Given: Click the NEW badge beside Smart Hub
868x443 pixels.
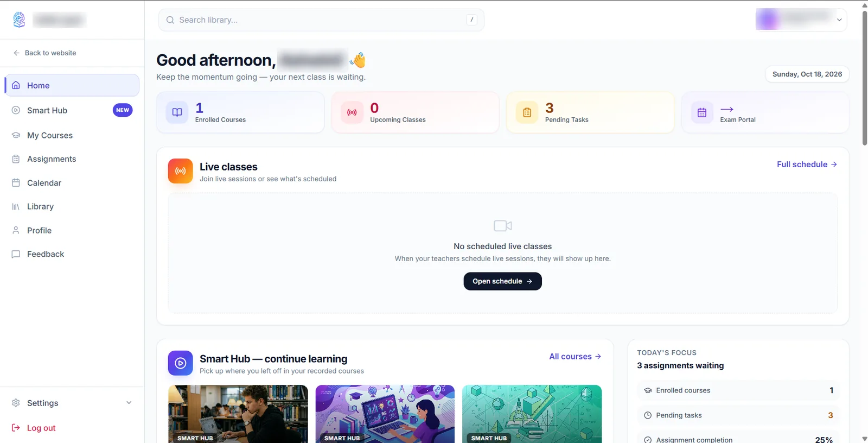Looking at the screenshot, I should [x=123, y=110].
